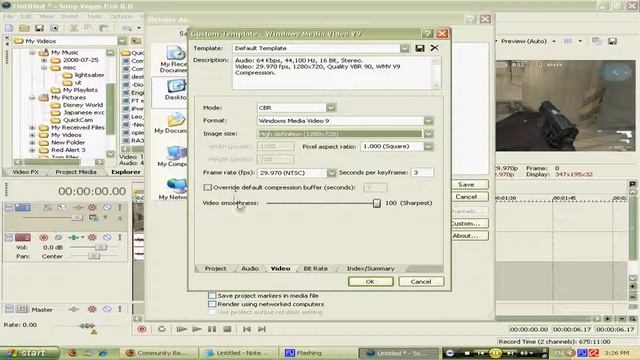Collapse the My Music folder in tree
640x360 pixels.
pyautogui.click(x=32, y=53)
